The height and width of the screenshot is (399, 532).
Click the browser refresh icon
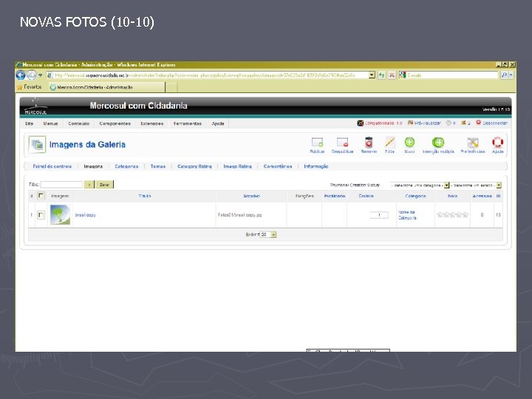click(x=382, y=75)
